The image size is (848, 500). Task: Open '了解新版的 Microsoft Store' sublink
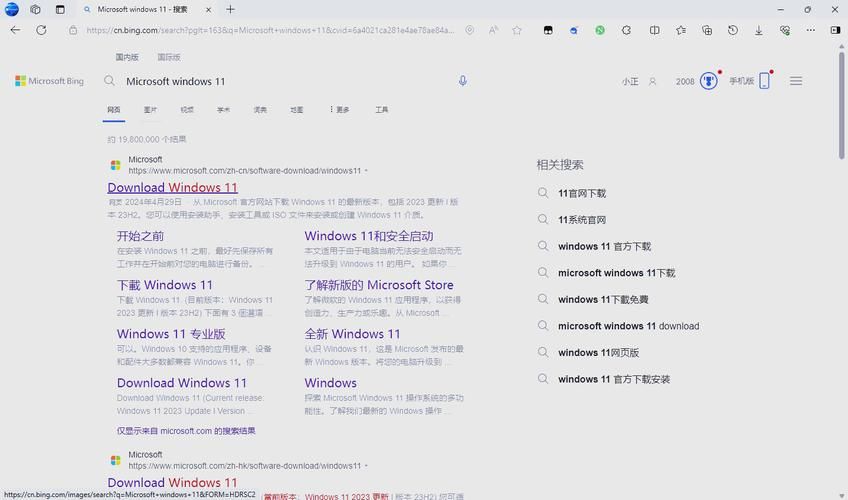tap(379, 285)
